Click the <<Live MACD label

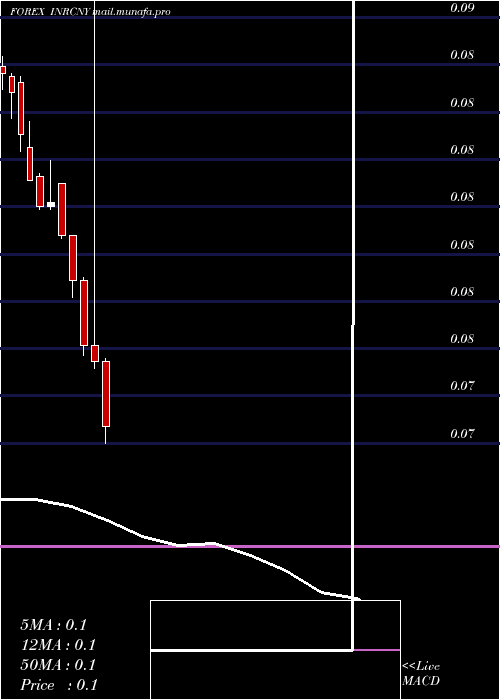[421, 674]
